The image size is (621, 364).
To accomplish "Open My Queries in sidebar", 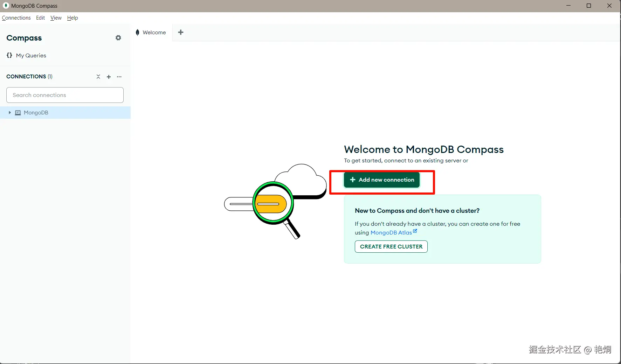I will tap(31, 56).
